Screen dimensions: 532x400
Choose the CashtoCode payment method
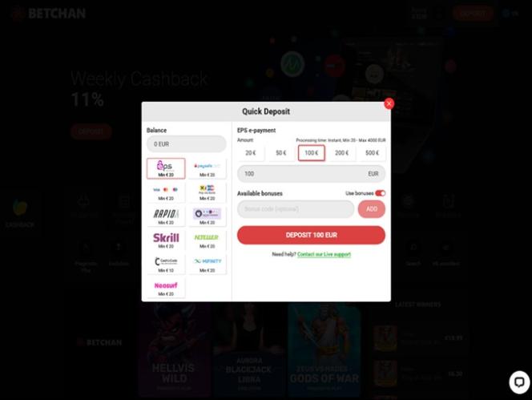pos(166,265)
